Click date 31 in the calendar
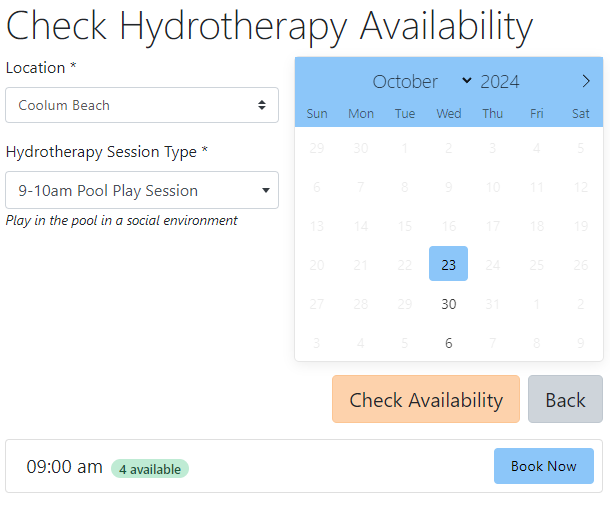The image size is (610, 505). pyautogui.click(x=492, y=304)
